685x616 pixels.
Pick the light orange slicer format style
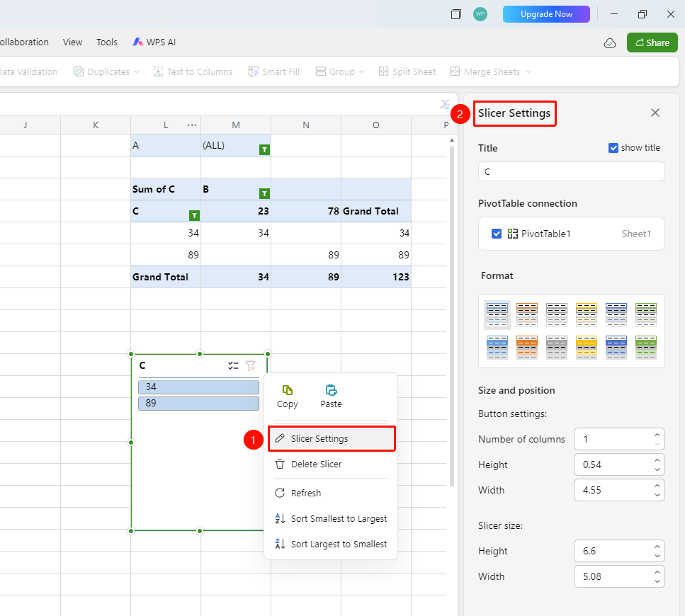coord(527,314)
